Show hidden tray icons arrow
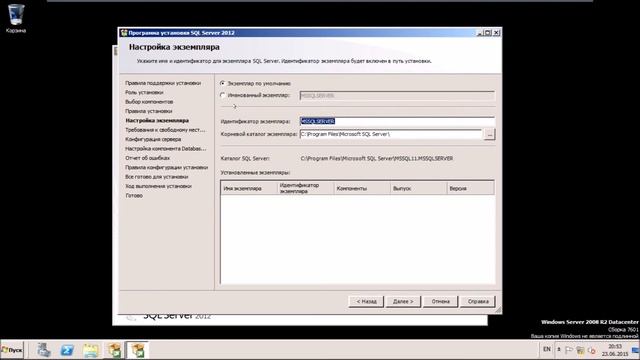Viewport: 640px width, 360px height. tap(559, 350)
